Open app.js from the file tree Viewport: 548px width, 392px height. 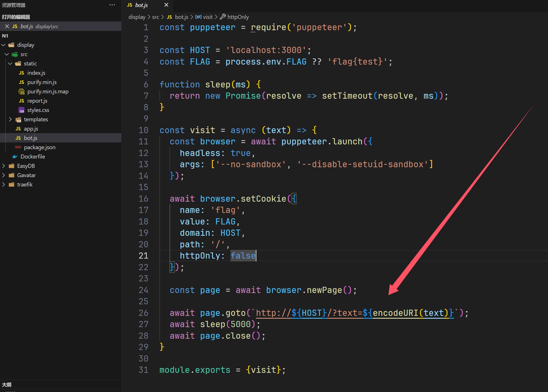31,129
